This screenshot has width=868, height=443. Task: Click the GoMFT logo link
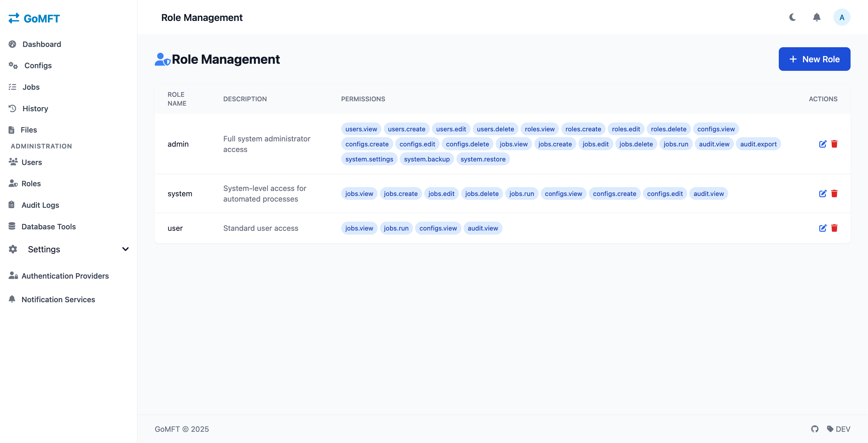[x=34, y=18]
